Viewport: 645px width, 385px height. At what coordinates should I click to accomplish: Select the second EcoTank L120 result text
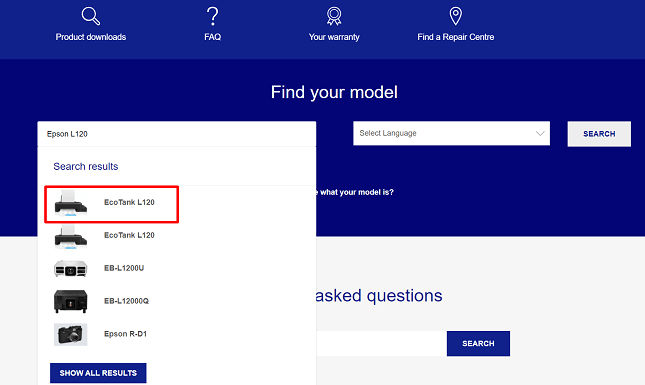(x=129, y=235)
